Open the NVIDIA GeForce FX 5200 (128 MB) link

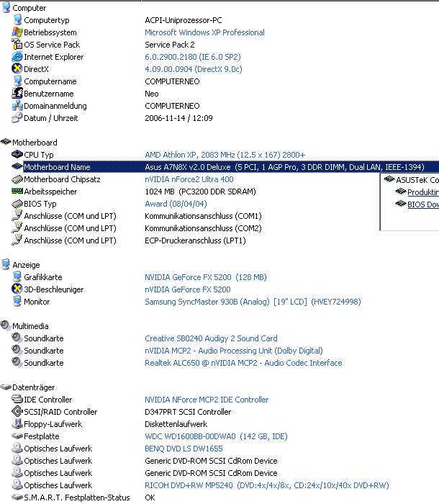[205, 276]
